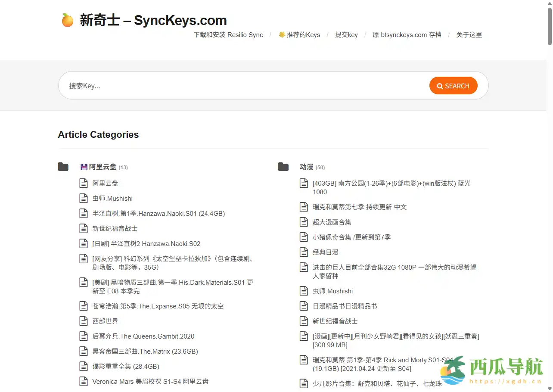Open the 提交key page
This screenshot has width=553, height=392.
346,35
